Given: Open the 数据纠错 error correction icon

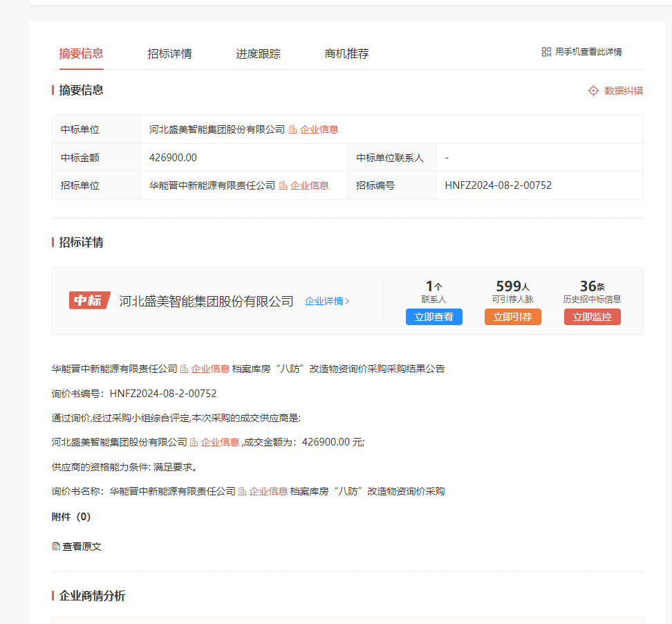Looking at the screenshot, I should coord(592,90).
